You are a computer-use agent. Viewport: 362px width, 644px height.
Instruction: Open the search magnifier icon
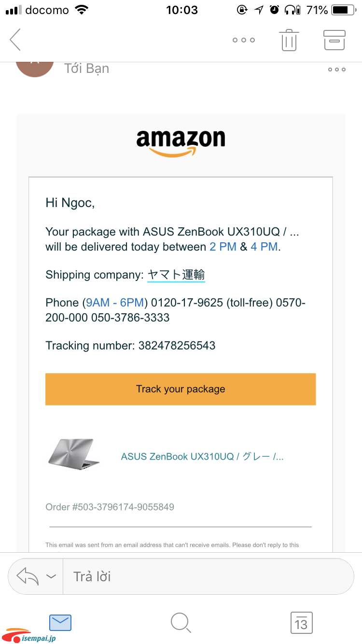[181, 623]
